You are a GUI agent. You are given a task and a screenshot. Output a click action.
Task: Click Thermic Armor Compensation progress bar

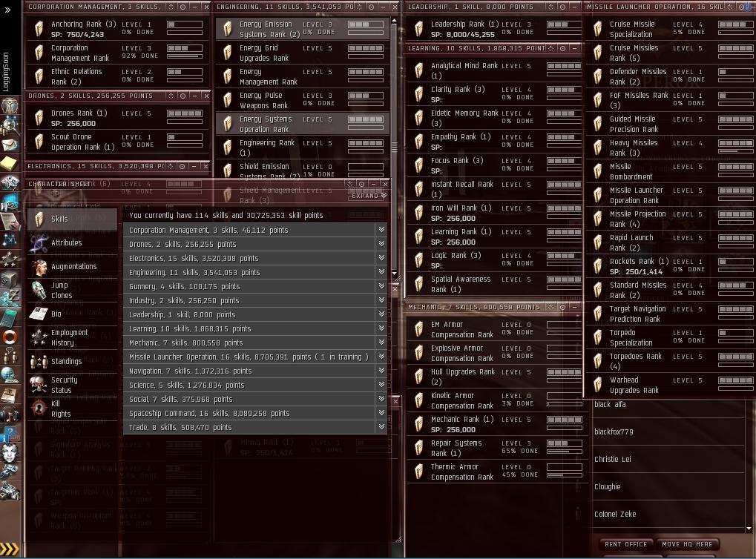[x=564, y=476]
